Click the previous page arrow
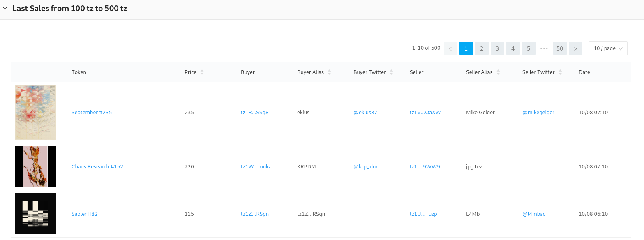 coord(450,48)
